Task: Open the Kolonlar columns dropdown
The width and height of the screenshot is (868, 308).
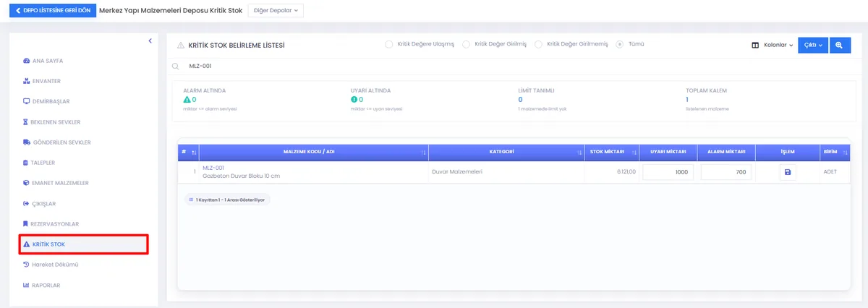Action: point(773,45)
